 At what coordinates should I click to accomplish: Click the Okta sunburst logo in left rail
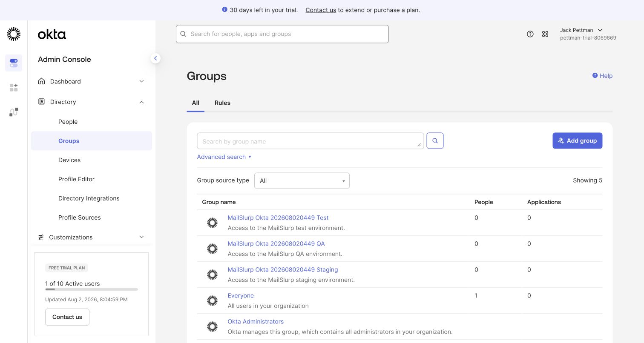pyautogui.click(x=14, y=34)
